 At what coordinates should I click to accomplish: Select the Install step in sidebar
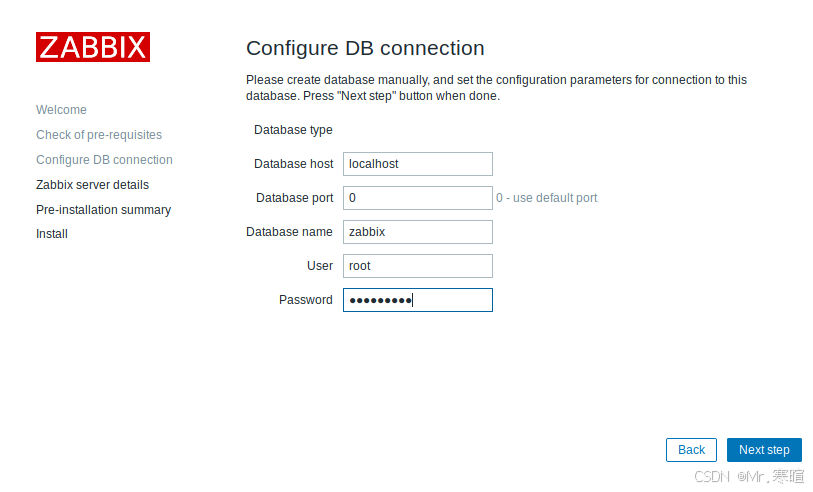point(52,234)
